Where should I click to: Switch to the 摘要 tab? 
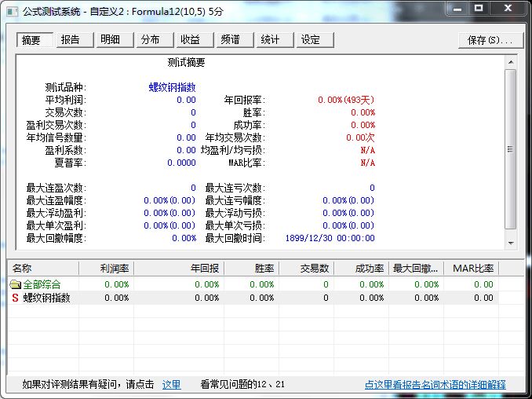pyautogui.click(x=35, y=40)
